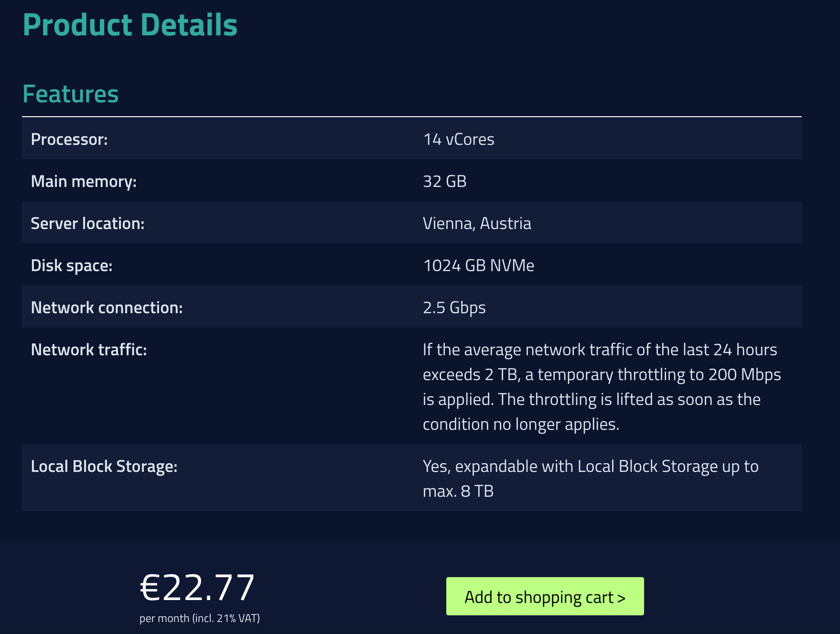Screen dimensions: 840x634
Task: Select the per month incl. 21% VAT note
Action: [200, 618]
